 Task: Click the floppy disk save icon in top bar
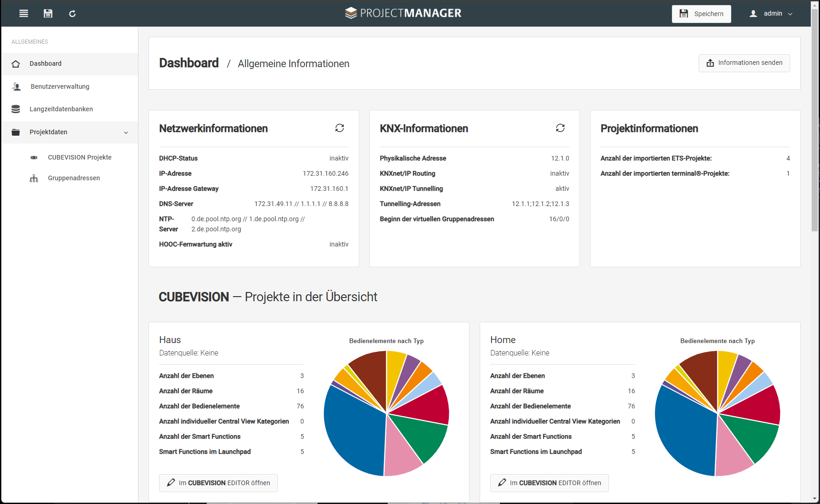48,13
